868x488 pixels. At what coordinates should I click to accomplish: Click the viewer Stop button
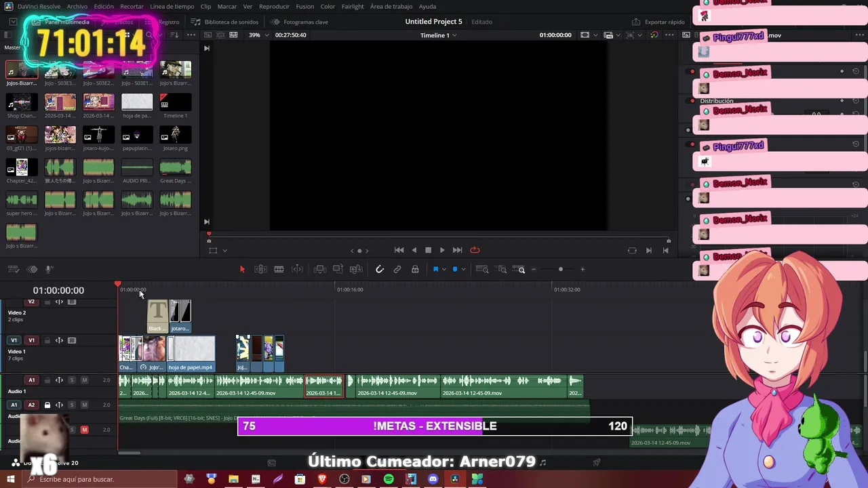428,250
